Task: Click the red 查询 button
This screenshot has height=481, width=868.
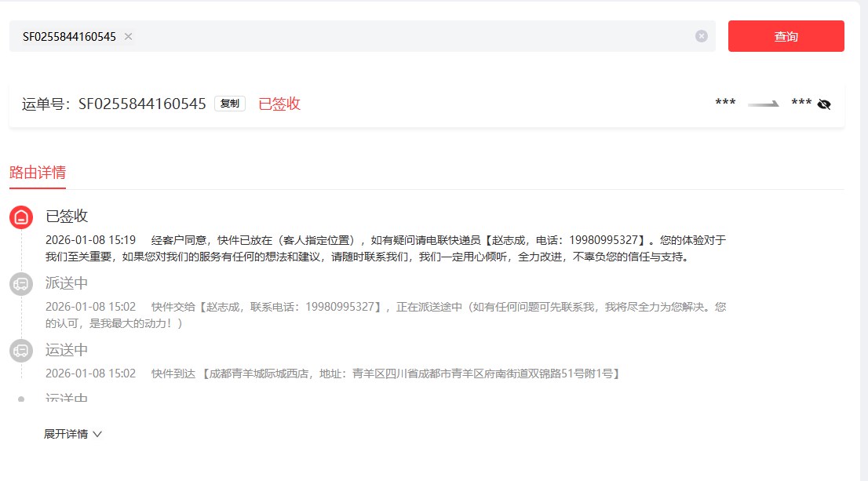Action: (786, 36)
